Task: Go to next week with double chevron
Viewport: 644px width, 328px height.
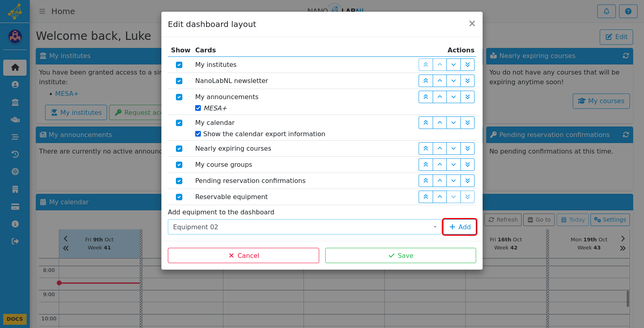Action: coord(623,248)
